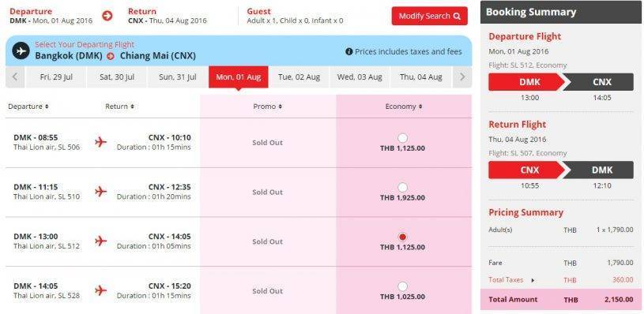Expand the Total Taxes breakdown arrow
Screen dimensions: 644x314
(533, 280)
